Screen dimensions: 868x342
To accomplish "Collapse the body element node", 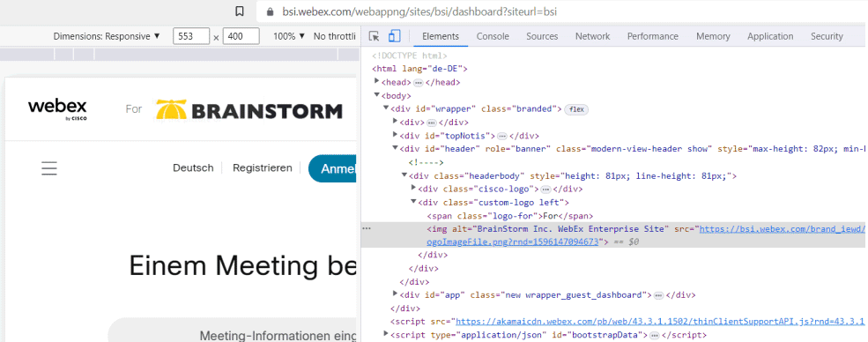I will tap(377, 95).
